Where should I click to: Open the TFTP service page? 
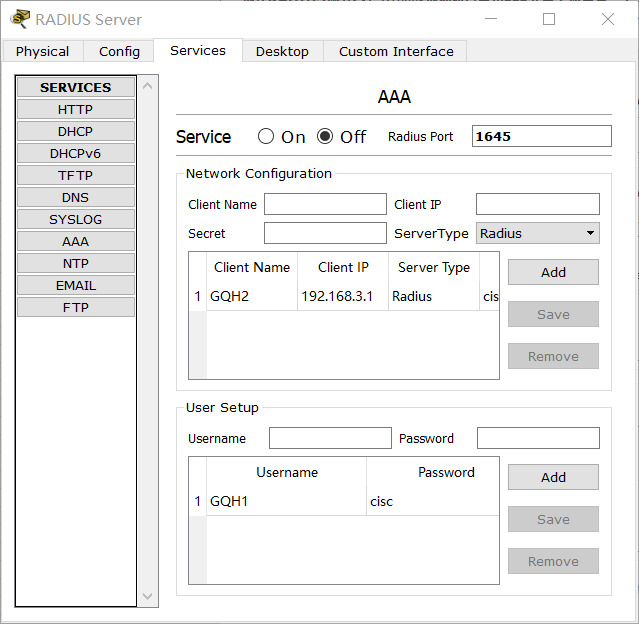click(76, 175)
